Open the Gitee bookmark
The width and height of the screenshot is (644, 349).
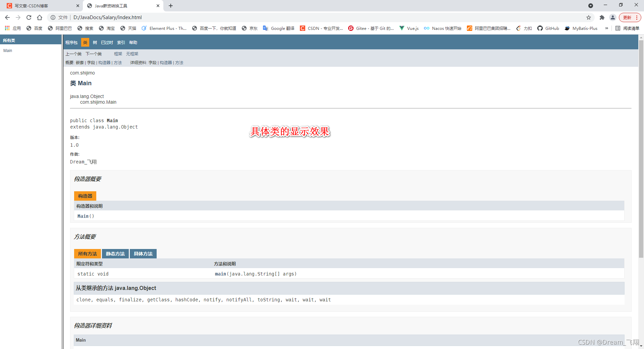point(371,28)
